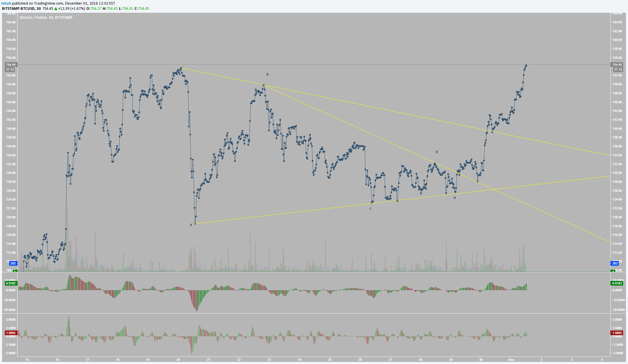
Task: Select wave label 'e' below the support line
Action: 455,198
